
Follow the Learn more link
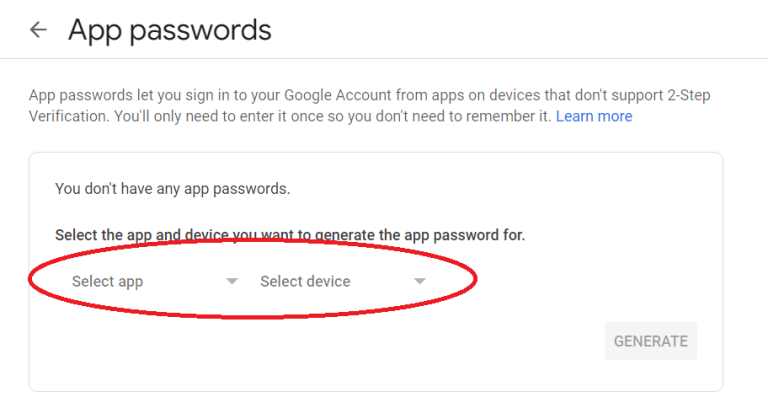tap(594, 116)
